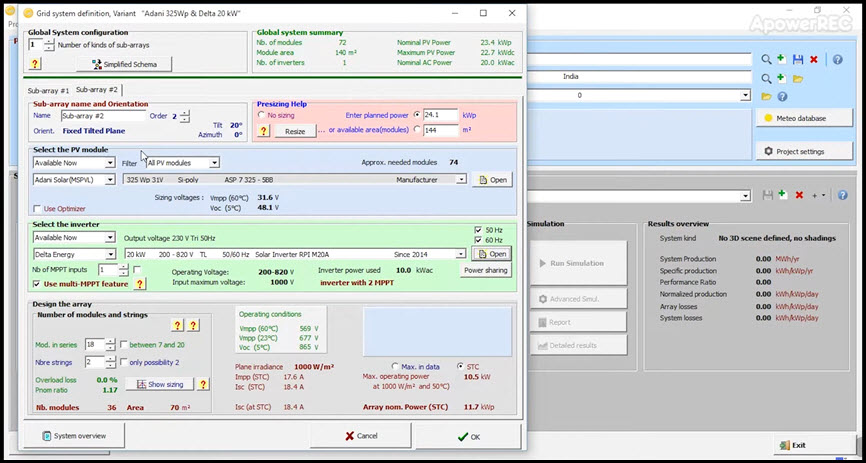Click the System overview button
The height and width of the screenshot is (463, 866).
[73, 436]
